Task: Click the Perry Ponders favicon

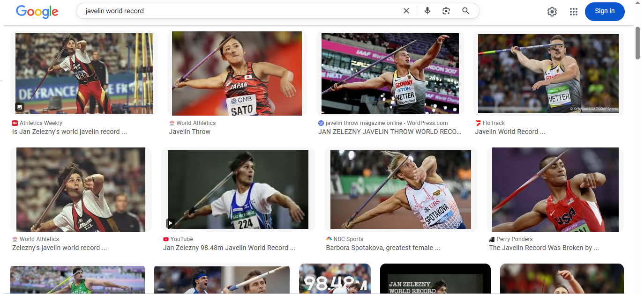Action: click(x=492, y=239)
